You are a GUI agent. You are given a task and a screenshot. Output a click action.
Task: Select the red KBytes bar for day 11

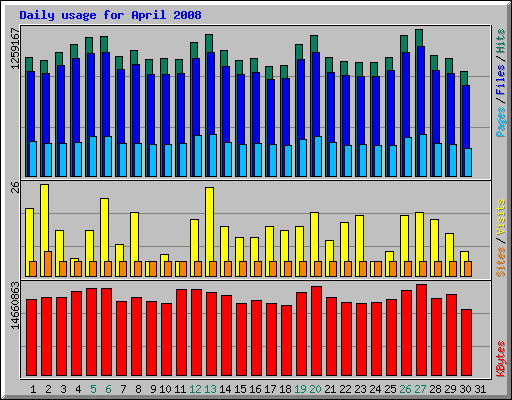[181, 332]
